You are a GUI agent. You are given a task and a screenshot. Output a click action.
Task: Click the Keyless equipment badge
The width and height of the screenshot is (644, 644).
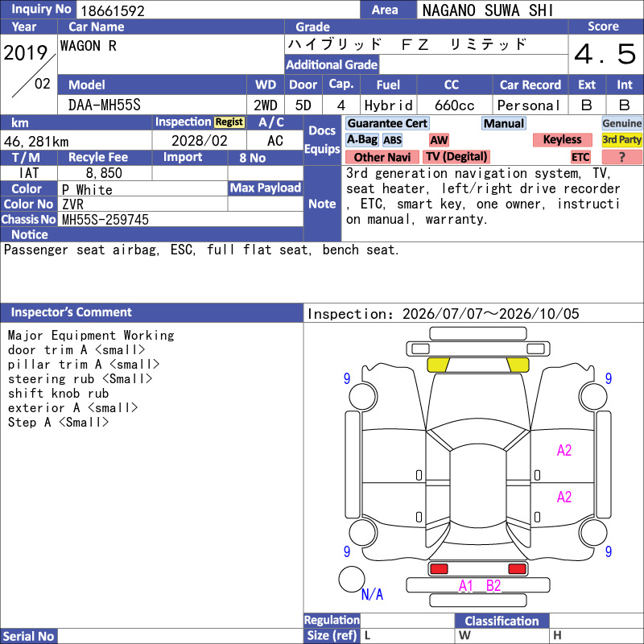point(562,140)
